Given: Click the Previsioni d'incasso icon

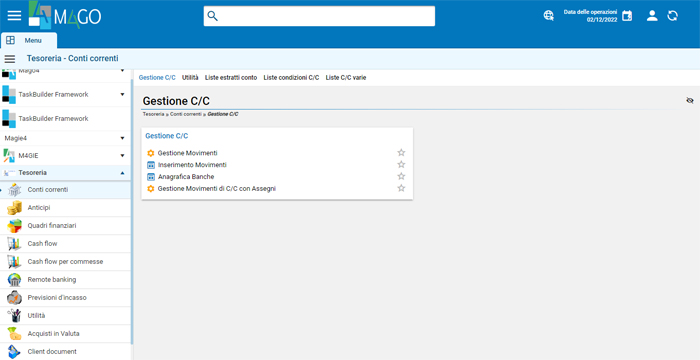Looking at the screenshot, I should pyautogui.click(x=14, y=297).
